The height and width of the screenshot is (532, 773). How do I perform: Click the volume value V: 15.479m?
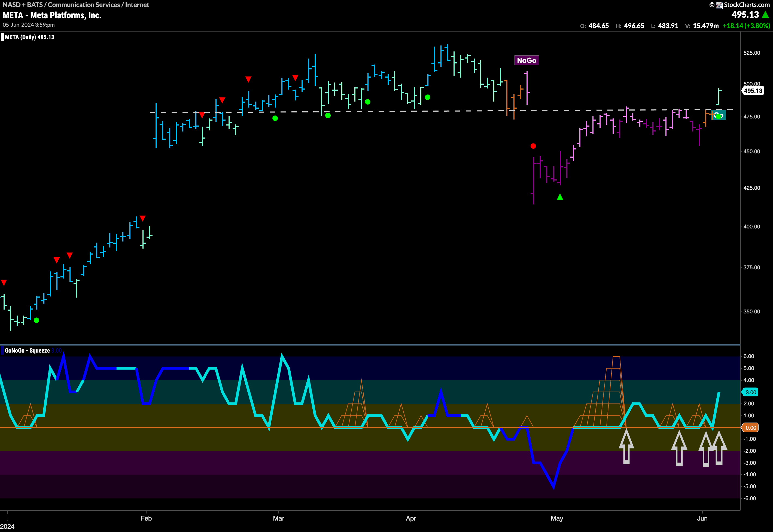[702, 26]
